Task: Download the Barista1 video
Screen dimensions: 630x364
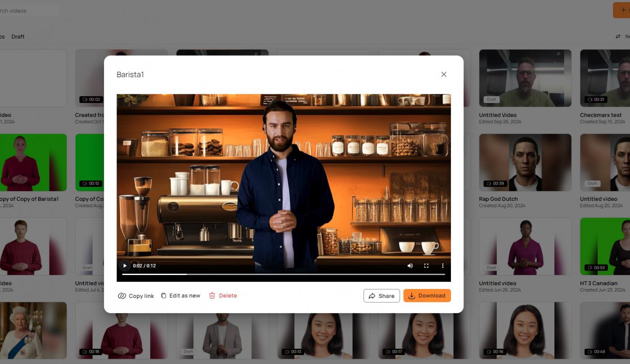Action: [x=427, y=296]
